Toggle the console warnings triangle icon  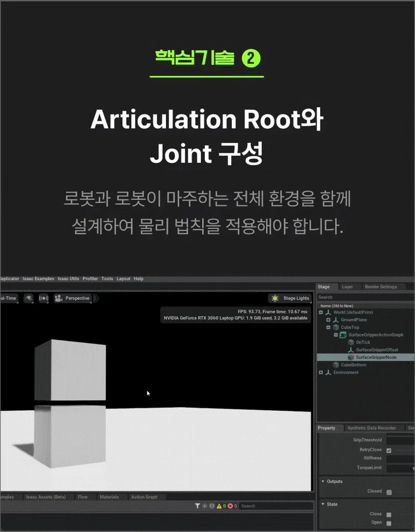[219, 506]
